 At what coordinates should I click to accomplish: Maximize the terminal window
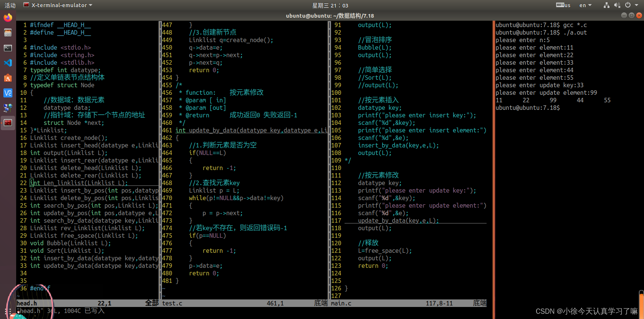click(x=631, y=15)
